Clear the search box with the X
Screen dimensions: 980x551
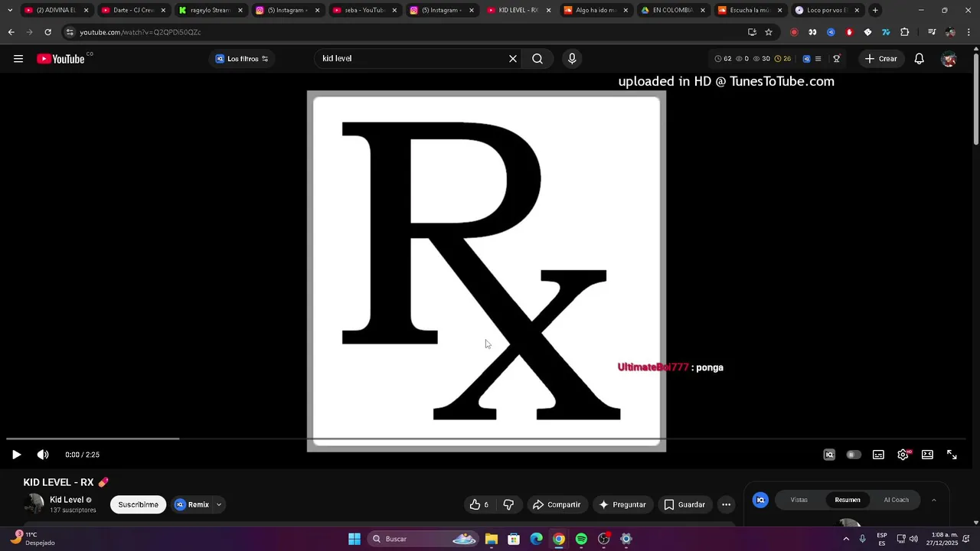513,59
